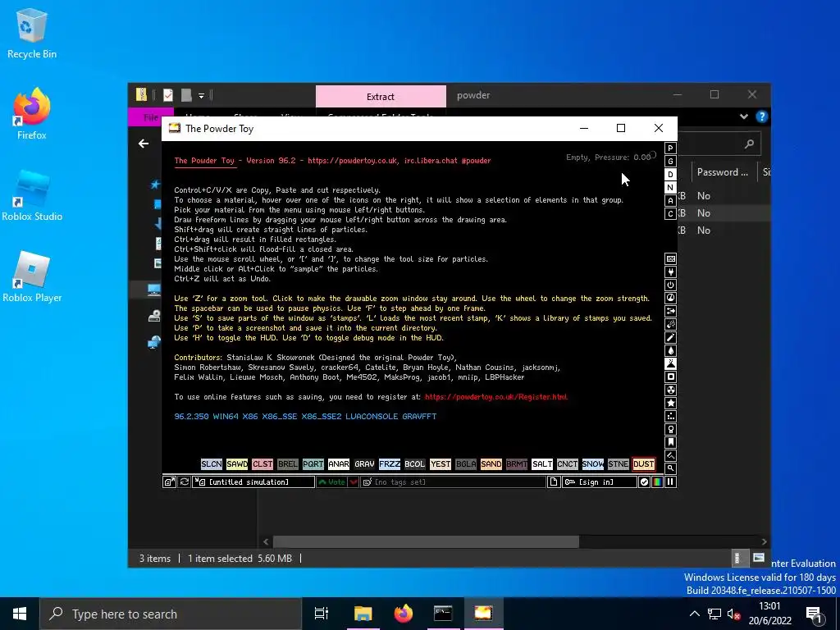Select the BRMT element
840x630 pixels.
coord(517,464)
